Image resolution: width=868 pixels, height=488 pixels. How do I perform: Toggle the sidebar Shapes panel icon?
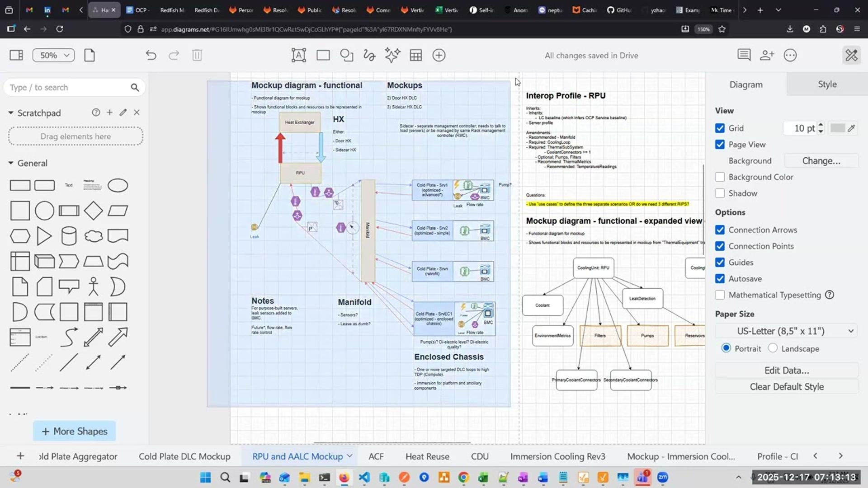pos(16,55)
